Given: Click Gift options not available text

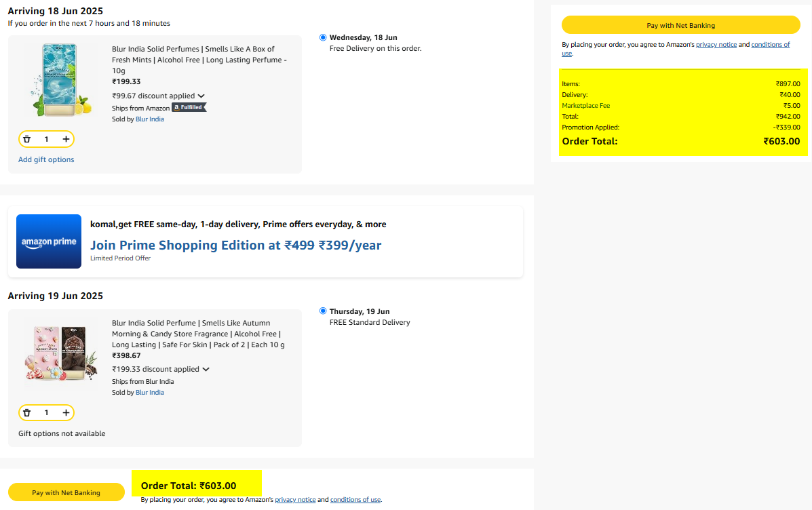Looking at the screenshot, I should click(62, 433).
